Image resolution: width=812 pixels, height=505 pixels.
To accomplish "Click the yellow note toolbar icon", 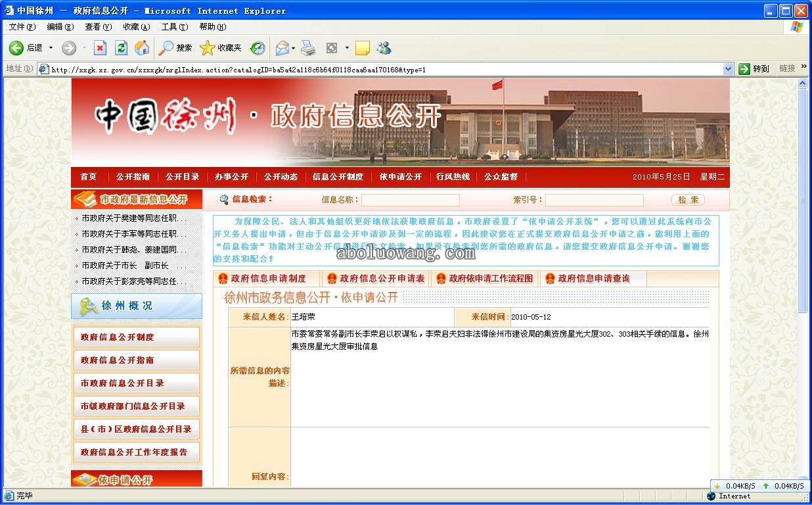I will coord(362,48).
